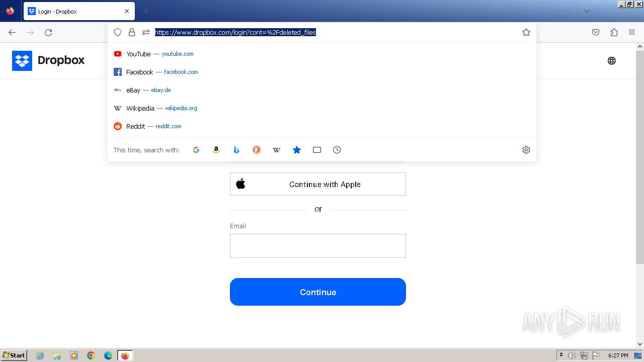The height and width of the screenshot is (362, 644).
Task: Open the Extensions puzzle icon
Action: click(614, 32)
